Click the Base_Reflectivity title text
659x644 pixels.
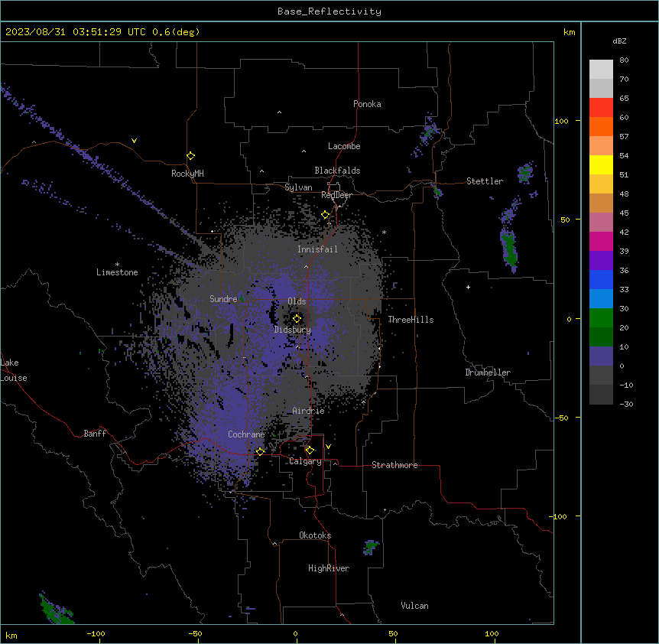tap(329, 11)
